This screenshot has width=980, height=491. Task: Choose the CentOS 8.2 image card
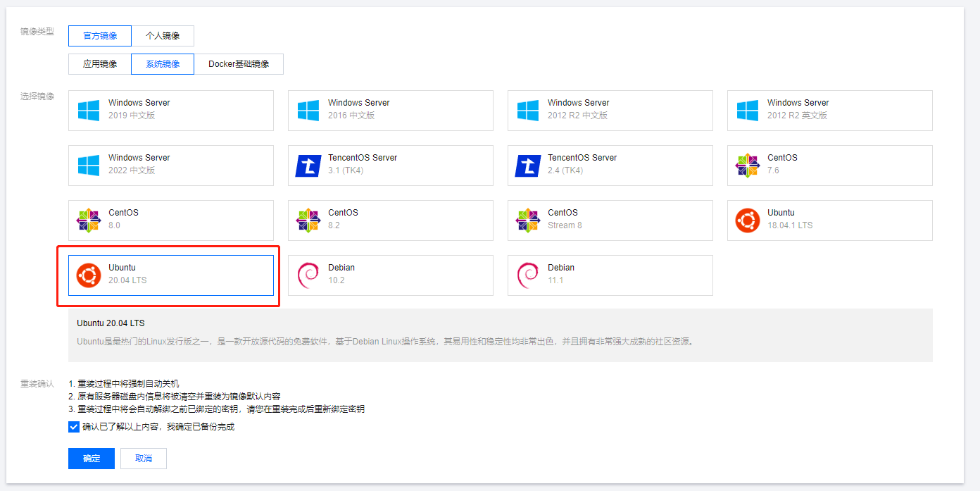point(390,220)
